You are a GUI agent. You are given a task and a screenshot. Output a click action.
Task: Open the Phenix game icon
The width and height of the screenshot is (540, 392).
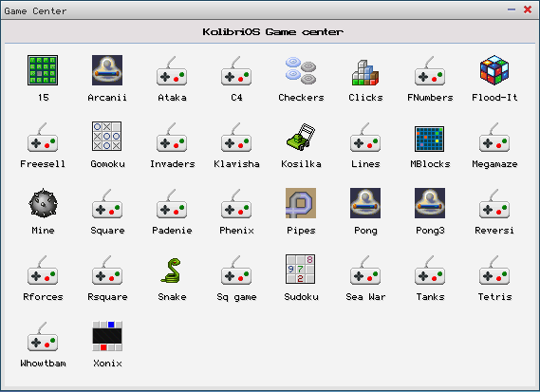(236, 203)
